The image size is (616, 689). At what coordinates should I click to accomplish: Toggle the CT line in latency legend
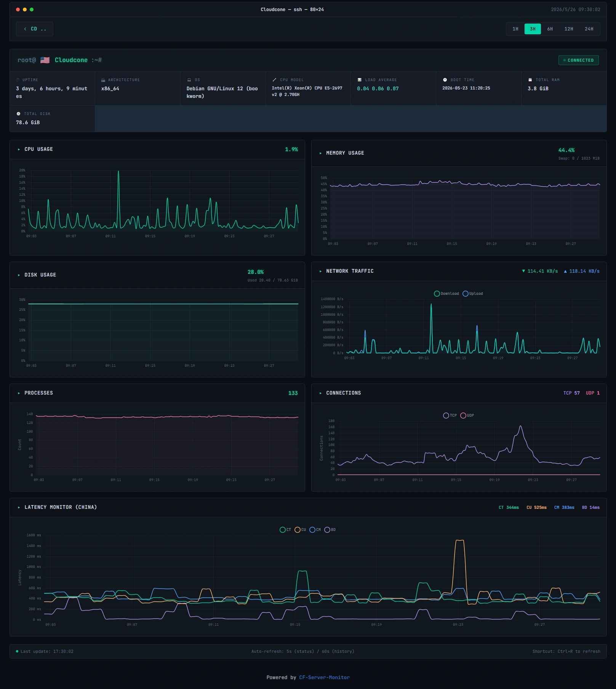point(285,530)
